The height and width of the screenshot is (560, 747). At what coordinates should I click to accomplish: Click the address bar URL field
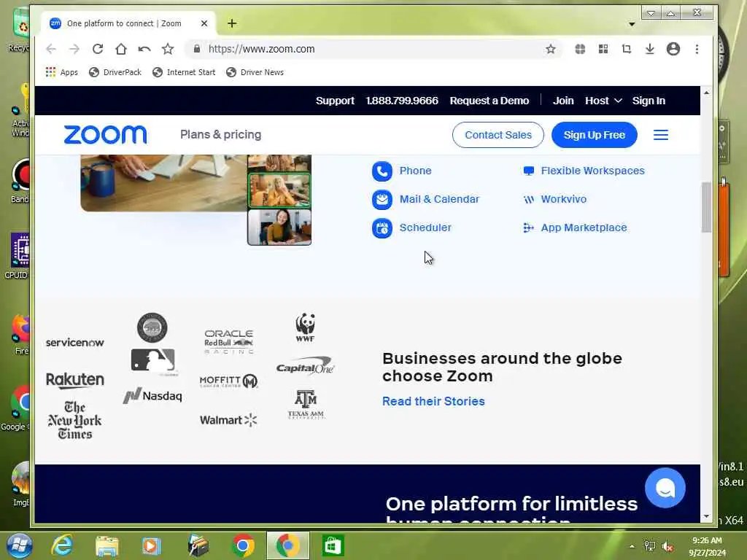tap(374, 49)
